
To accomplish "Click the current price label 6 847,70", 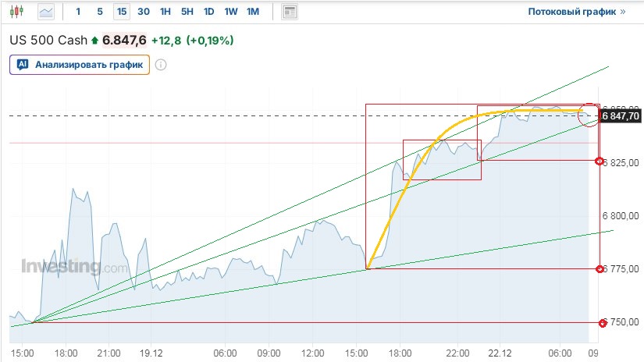I will click(621, 115).
